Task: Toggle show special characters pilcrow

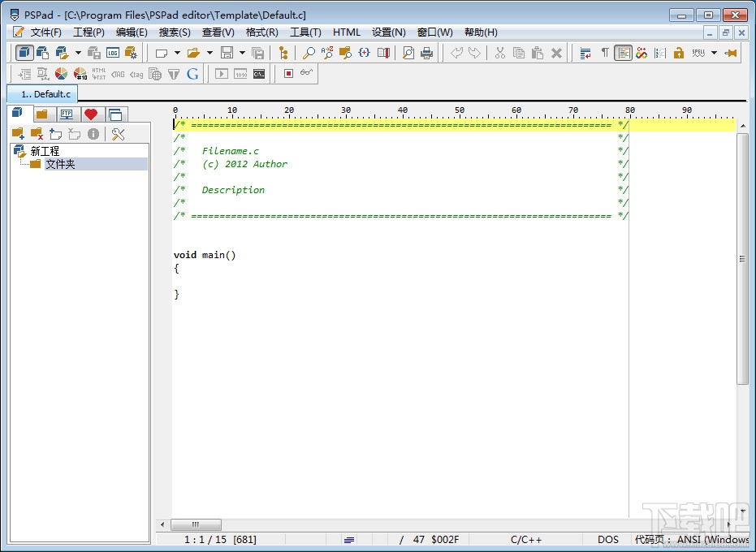Action: [x=604, y=53]
